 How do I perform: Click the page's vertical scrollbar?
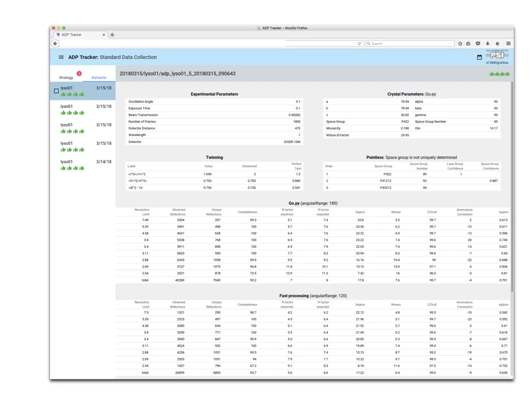coord(512,187)
